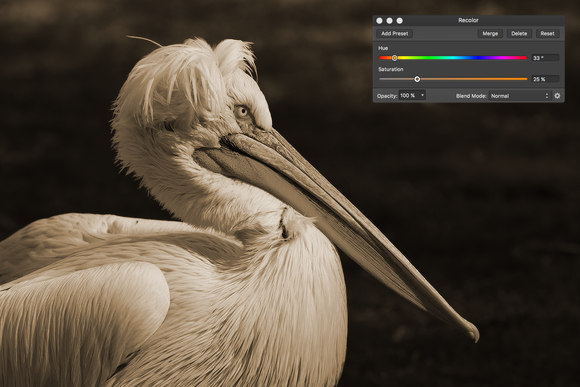Reset the Recolor adjustment settings

[x=547, y=34]
